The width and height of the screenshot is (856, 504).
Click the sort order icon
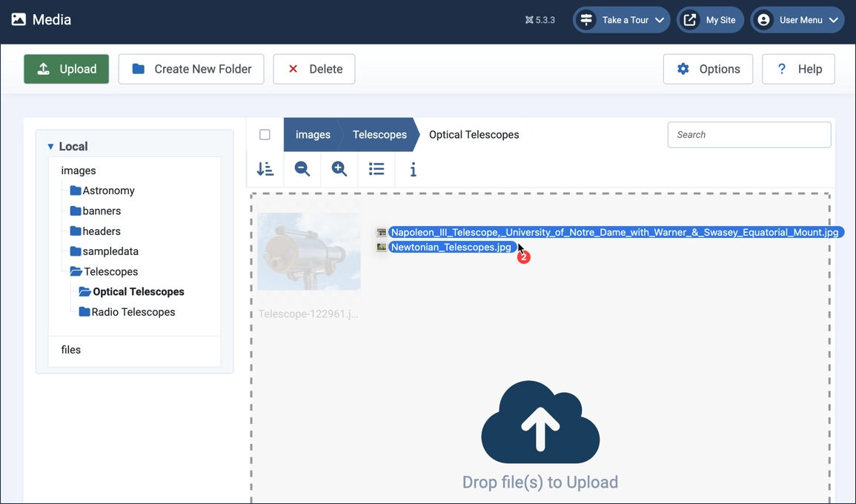pos(265,170)
